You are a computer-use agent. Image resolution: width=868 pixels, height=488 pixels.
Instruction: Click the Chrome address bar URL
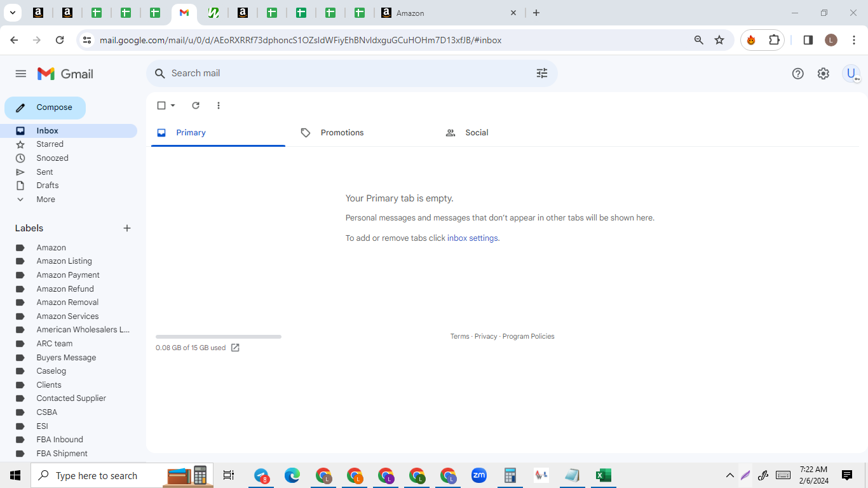(x=301, y=40)
